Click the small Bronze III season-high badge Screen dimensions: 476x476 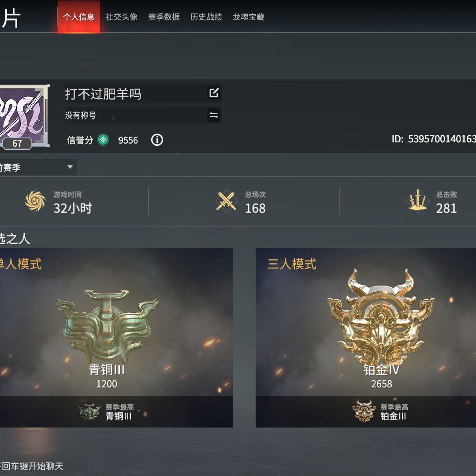coord(89,412)
